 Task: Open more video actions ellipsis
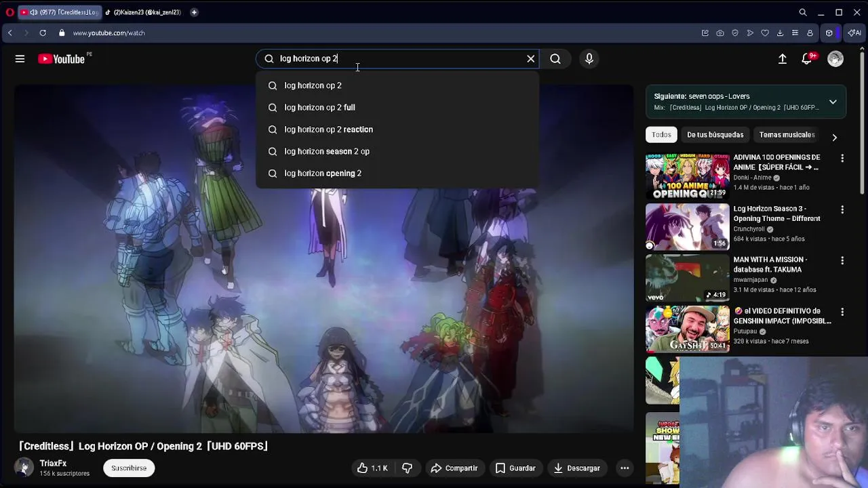pos(625,468)
